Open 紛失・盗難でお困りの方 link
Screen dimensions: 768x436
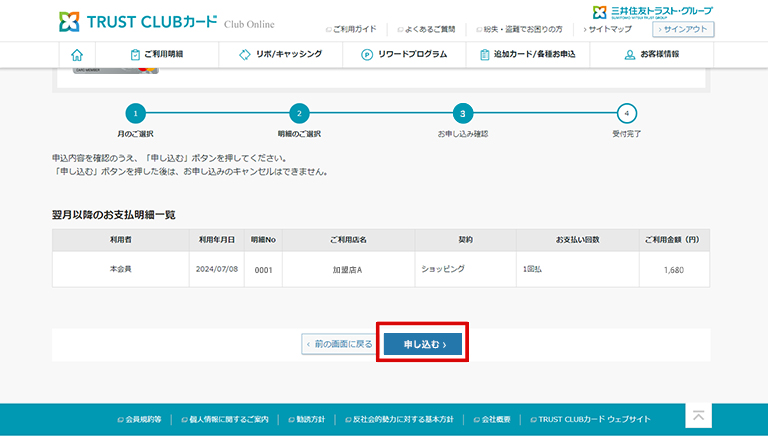[x=519, y=29]
